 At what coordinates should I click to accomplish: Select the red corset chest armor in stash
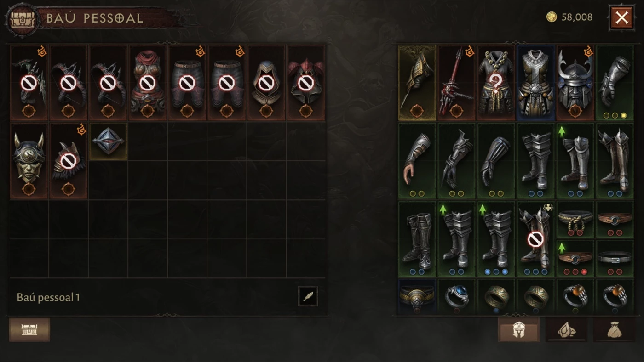pyautogui.click(x=148, y=83)
